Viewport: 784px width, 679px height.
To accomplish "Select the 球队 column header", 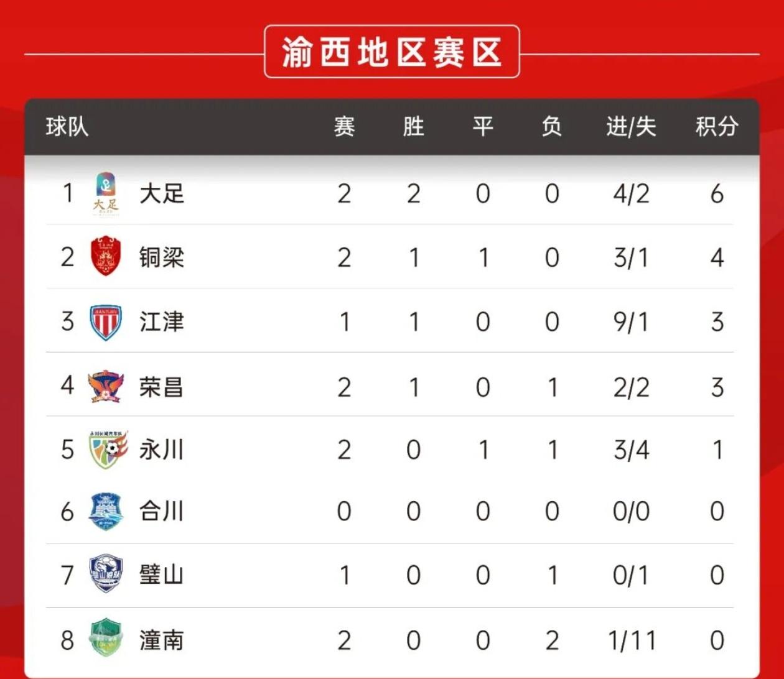I will click(67, 127).
